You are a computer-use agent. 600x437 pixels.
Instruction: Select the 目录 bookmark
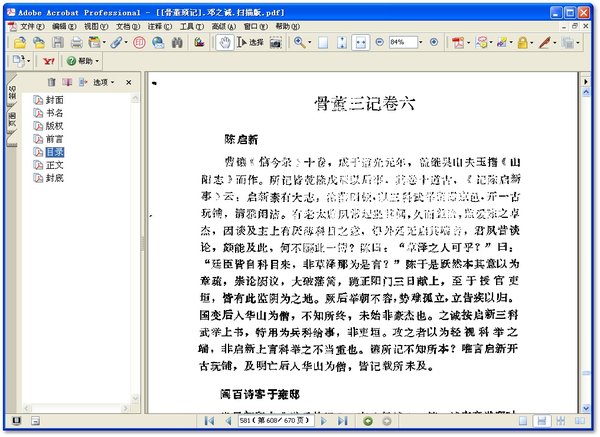(x=55, y=152)
